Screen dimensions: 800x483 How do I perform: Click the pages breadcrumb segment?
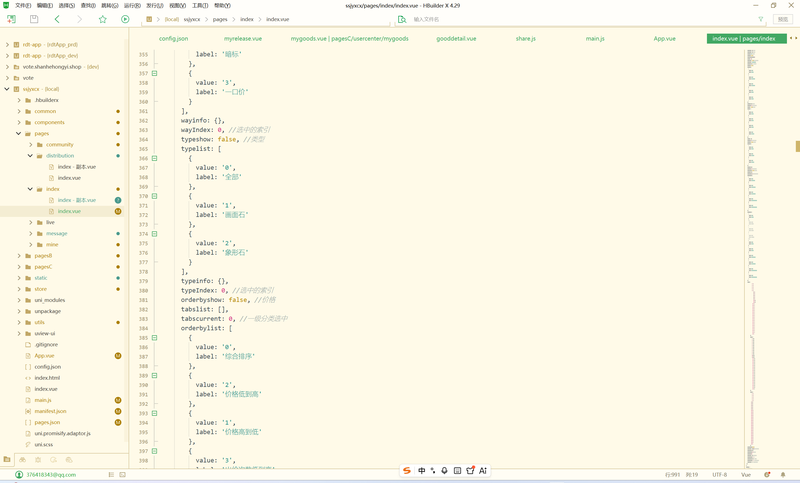click(220, 19)
